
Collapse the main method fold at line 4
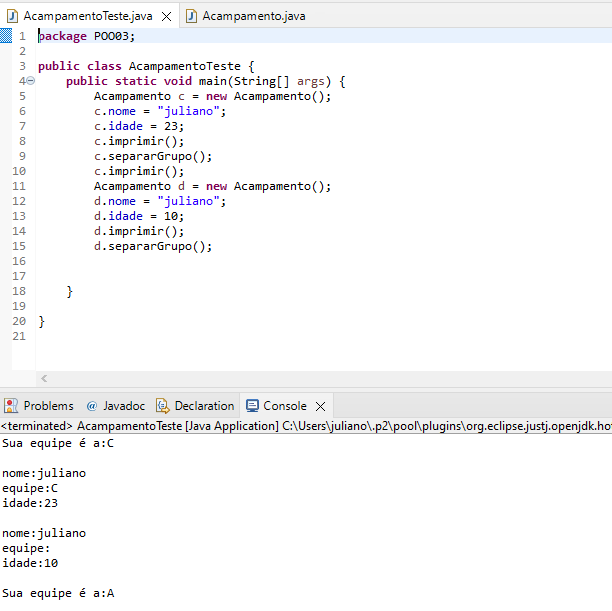coord(31,81)
